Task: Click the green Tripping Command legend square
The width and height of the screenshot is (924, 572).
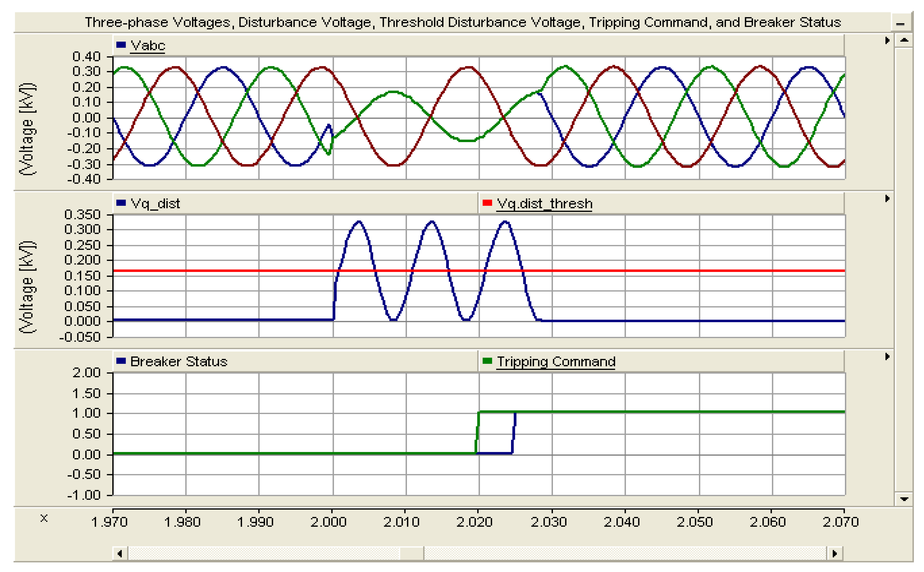Action: pyautogui.click(x=487, y=361)
